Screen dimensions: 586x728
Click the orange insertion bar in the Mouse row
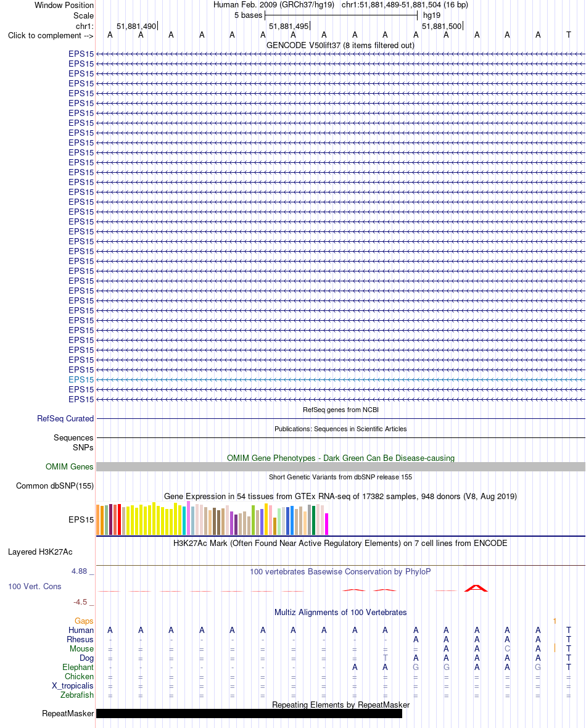555,648
